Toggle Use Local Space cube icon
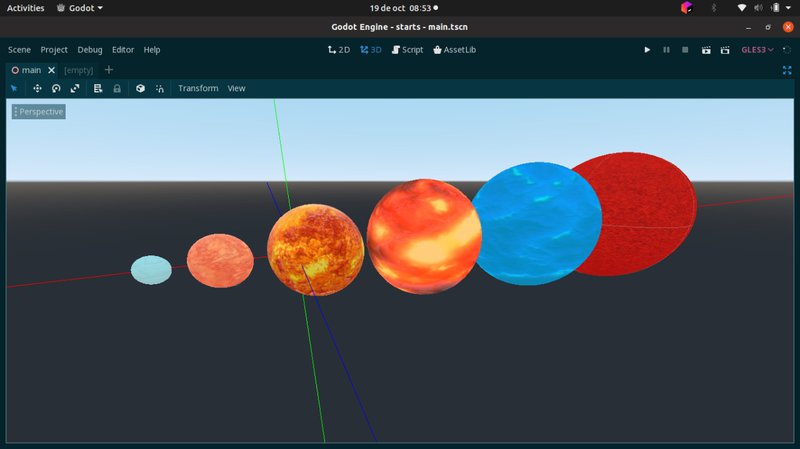Screen dimensions: 800x449 140,88
